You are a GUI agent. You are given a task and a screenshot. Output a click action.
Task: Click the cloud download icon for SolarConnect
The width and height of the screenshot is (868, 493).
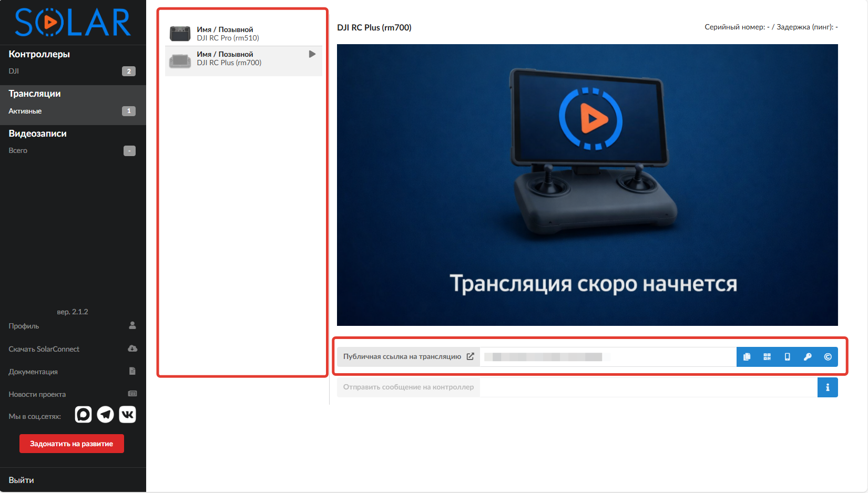pos(132,348)
